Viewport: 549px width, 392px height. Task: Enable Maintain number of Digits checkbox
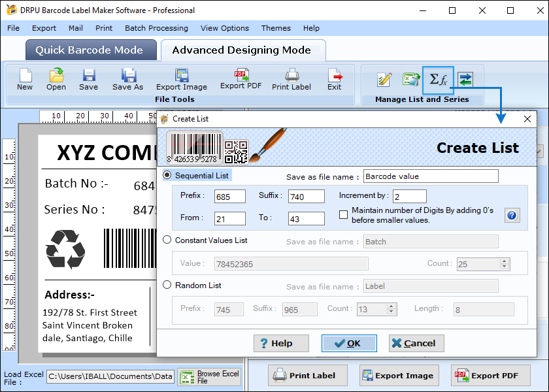(344, 214)
